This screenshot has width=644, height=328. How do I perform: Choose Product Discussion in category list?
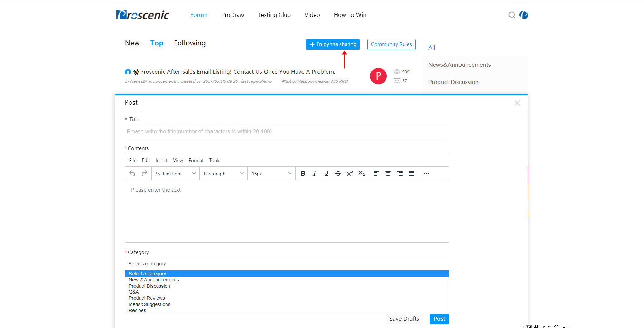pos(287,286)
